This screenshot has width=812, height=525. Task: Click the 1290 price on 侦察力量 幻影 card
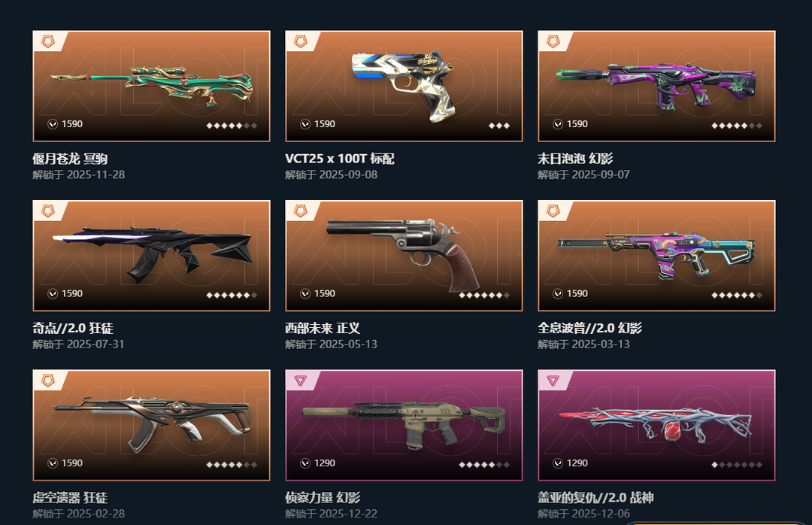[x=325, y=463]
